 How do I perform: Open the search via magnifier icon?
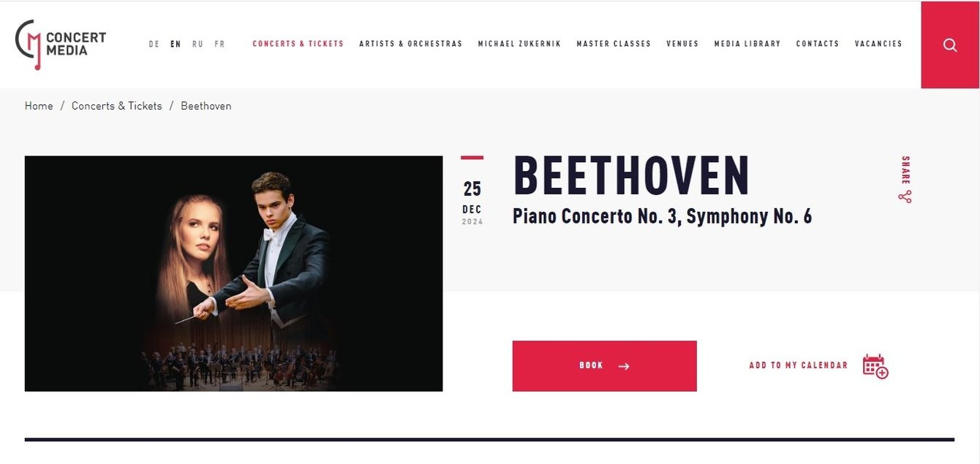coord(950,45)
